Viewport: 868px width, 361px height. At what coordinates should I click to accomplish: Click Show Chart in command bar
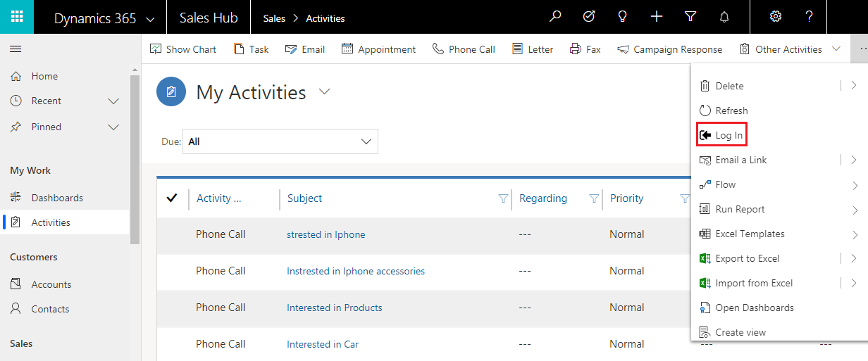click(183, 49)
